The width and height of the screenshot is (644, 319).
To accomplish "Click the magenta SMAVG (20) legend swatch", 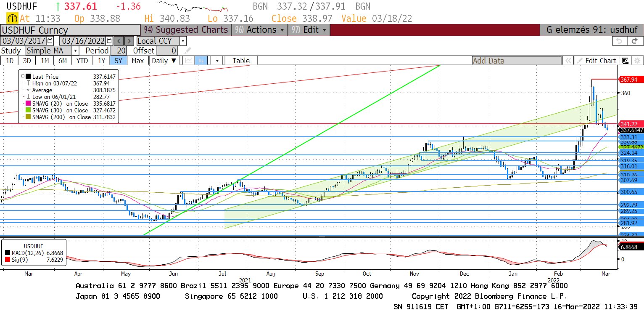I will [28, 104].
